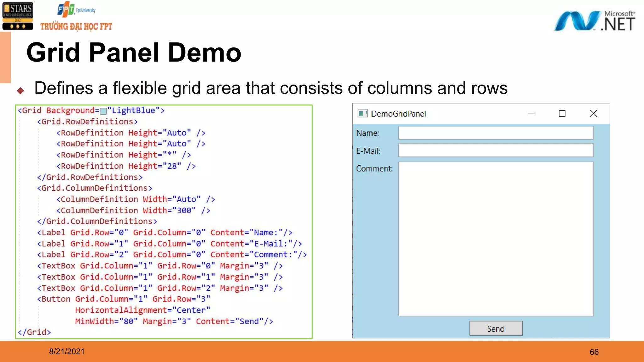644x362 pixels.
Task: Click the 'E-Mail:' label in the window
Action: coord(368,151)
